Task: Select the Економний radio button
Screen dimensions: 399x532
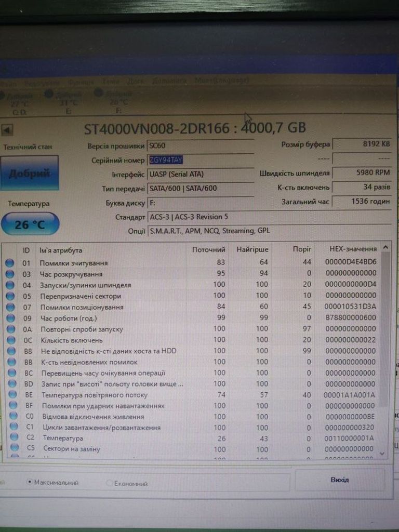Action: click(109, 483)
